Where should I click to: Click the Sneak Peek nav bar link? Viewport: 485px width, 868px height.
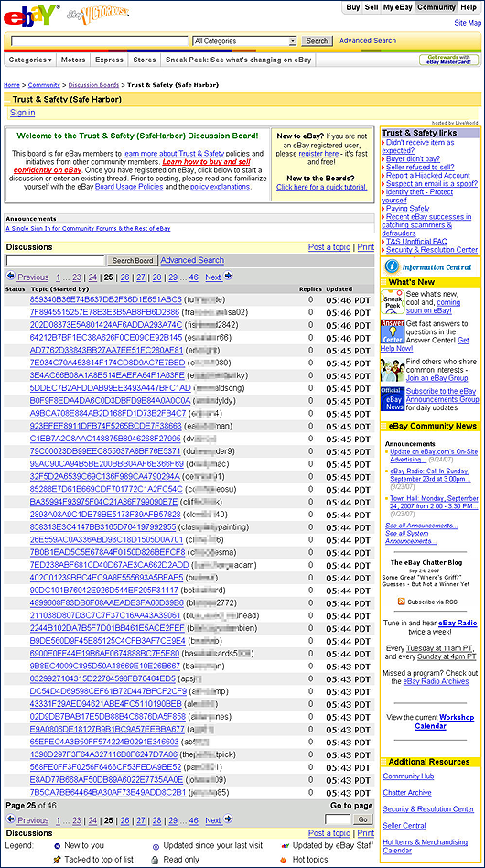point(238,60)
